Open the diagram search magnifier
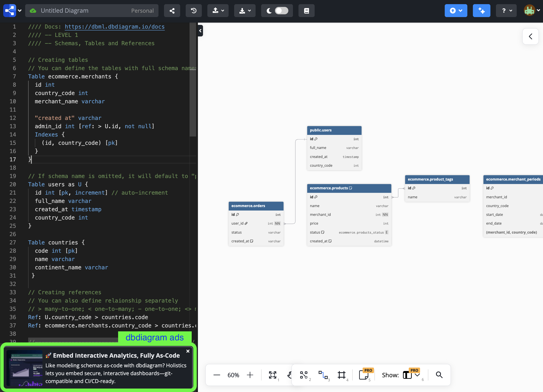Viewport: 543px width, 392px height. tap(439, 375)
